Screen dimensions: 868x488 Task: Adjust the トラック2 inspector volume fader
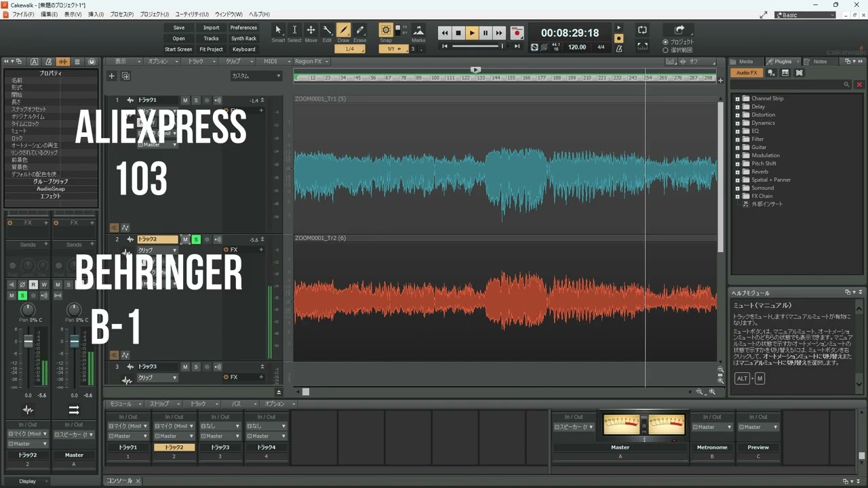coord(28,342)
